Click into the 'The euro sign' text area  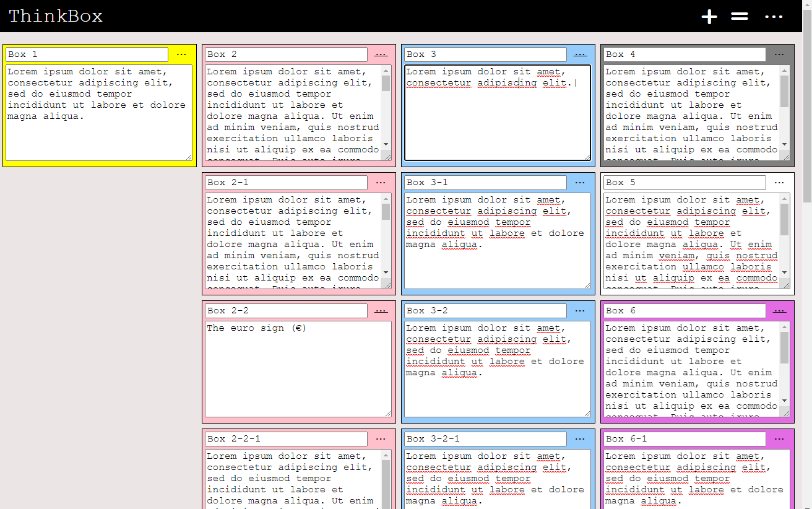[298, 369]
